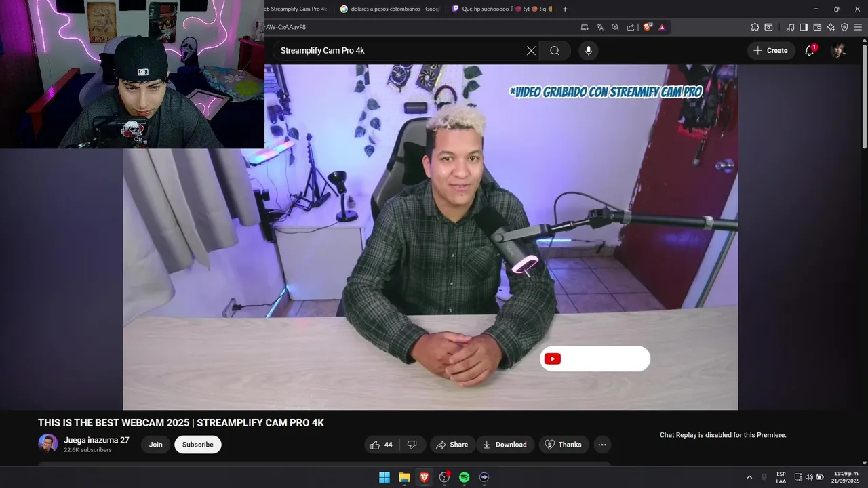Open Brave VPN shield icon
The image size is (868, 488).
pos(844,27)
